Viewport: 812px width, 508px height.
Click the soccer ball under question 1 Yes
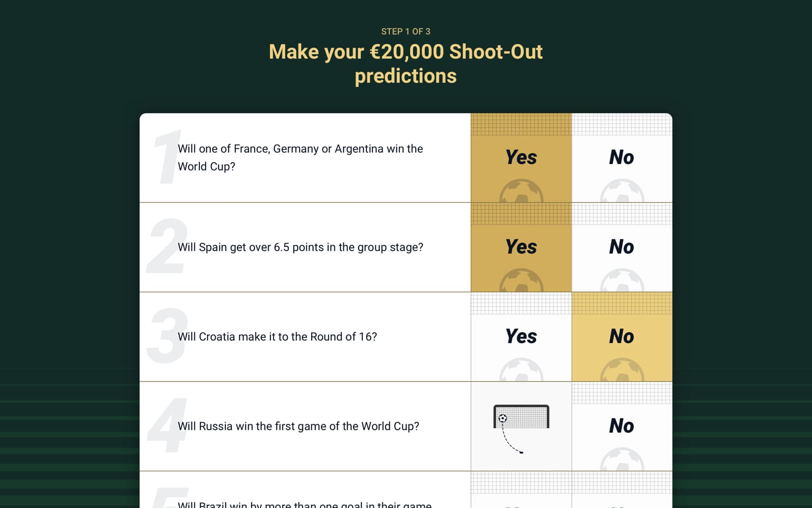coord(521,192)
